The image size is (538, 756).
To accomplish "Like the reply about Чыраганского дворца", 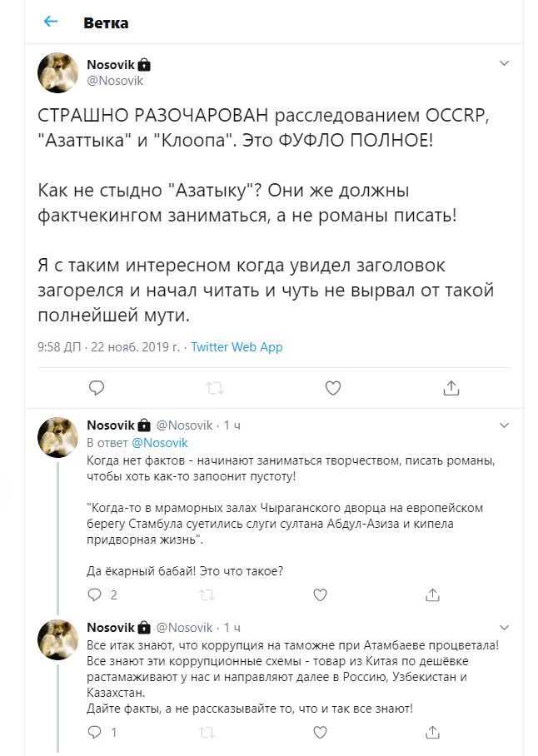I will pyautogui.click(x=319, y=594).
